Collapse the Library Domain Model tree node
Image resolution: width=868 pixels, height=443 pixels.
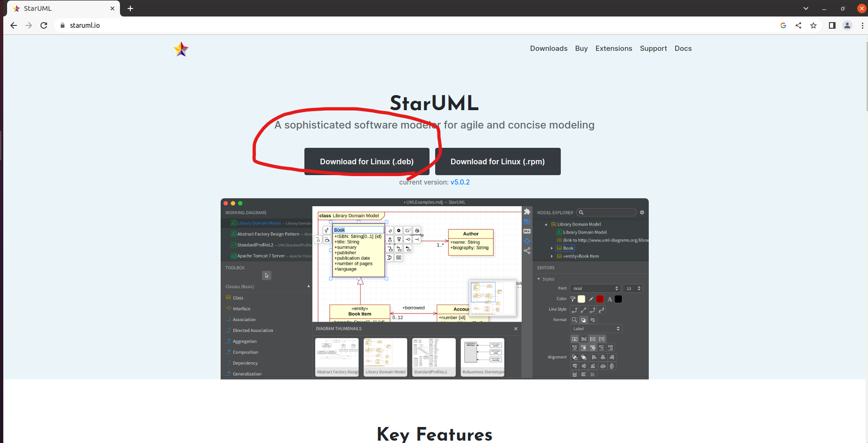pos(546,225)
